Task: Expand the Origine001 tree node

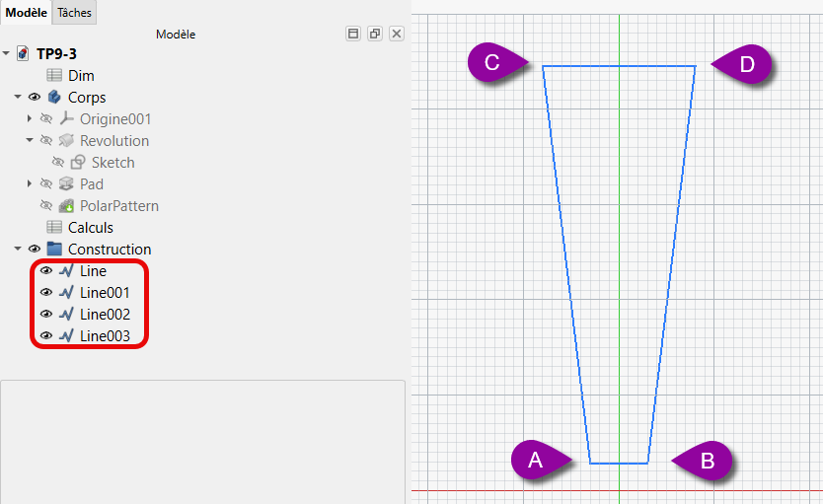Action: coord(30,119)
